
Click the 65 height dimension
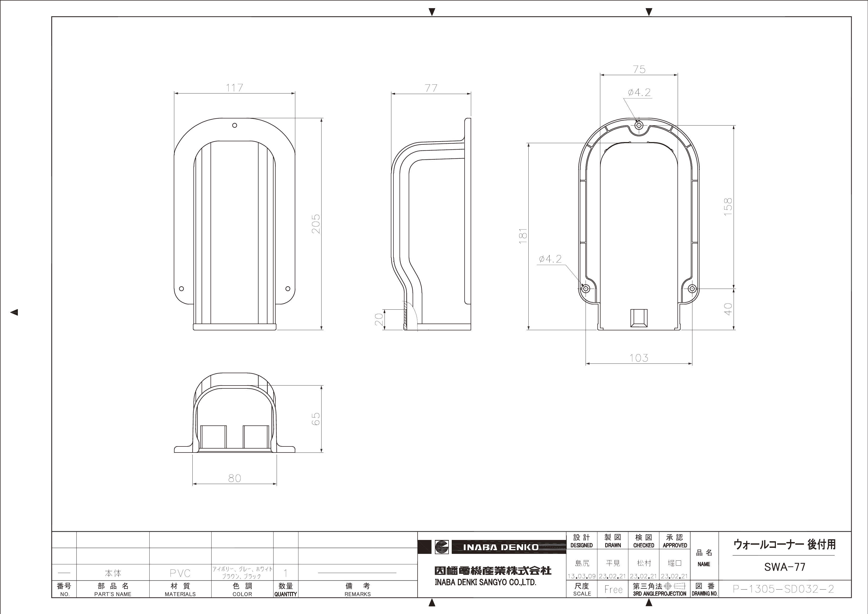[316, 419]
